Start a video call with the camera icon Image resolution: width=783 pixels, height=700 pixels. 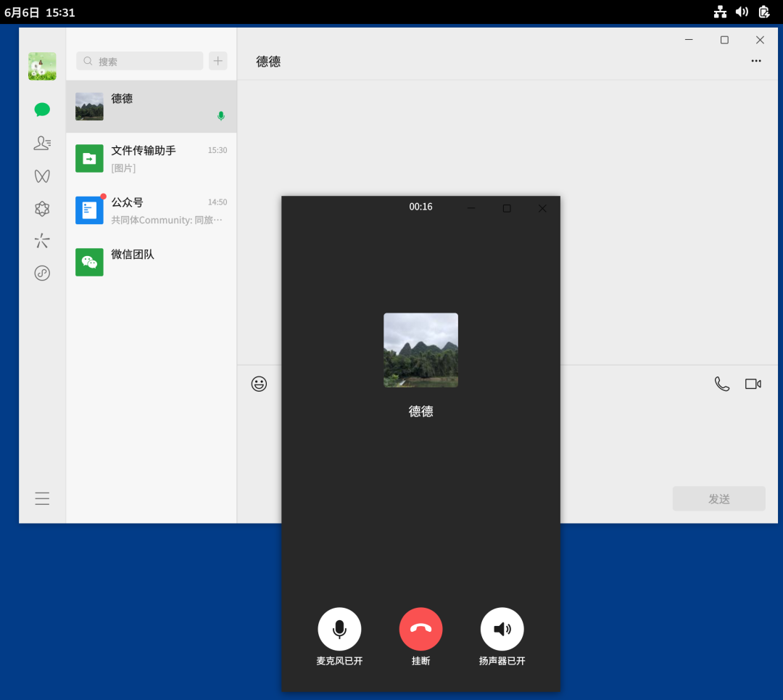coord(753,384)
